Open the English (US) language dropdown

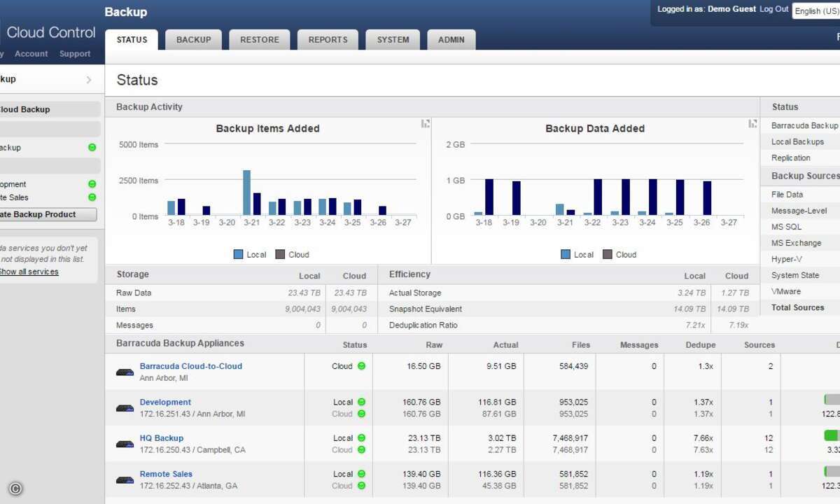pos(816,10)
